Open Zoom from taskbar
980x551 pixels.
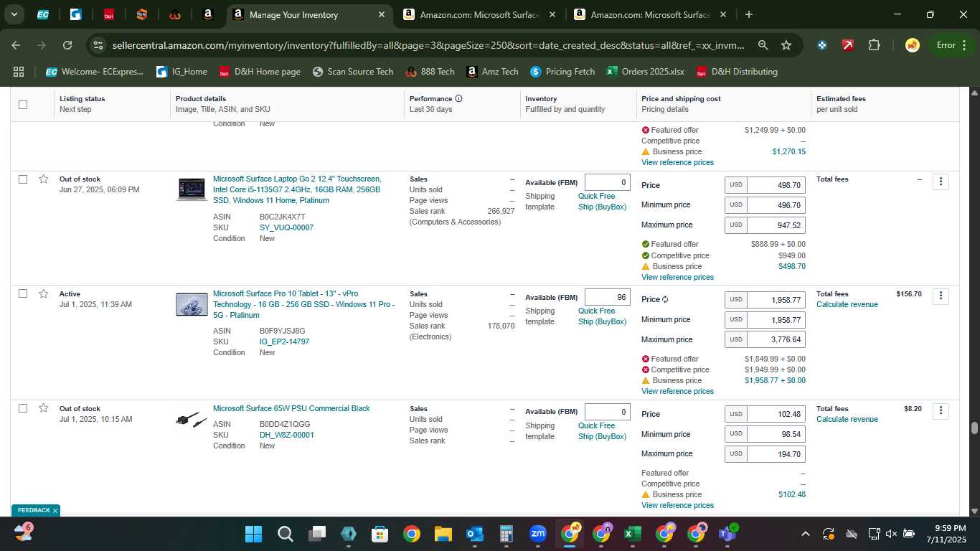pos(537,534)
